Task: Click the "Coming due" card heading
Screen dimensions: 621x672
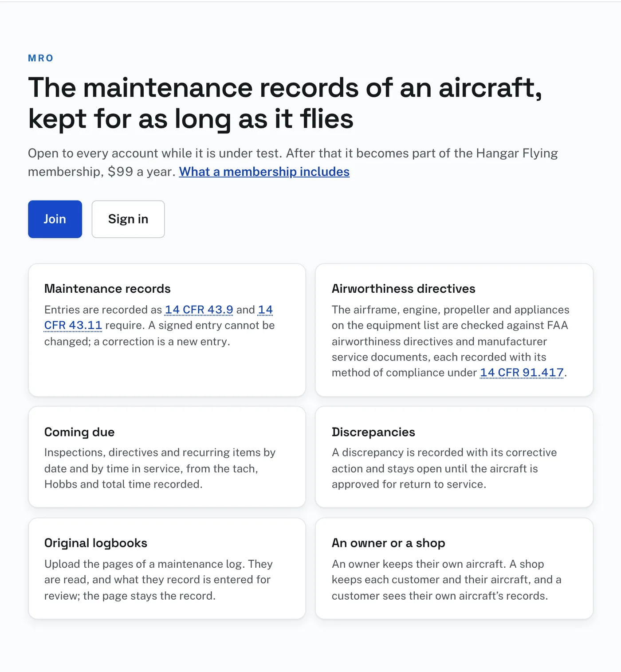Action: click(x=79, y=432)
